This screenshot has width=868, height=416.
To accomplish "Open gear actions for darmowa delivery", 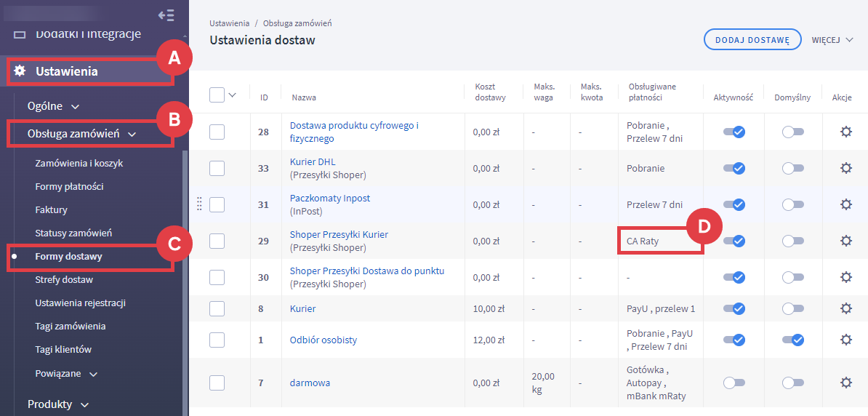I will pos(845,383).
